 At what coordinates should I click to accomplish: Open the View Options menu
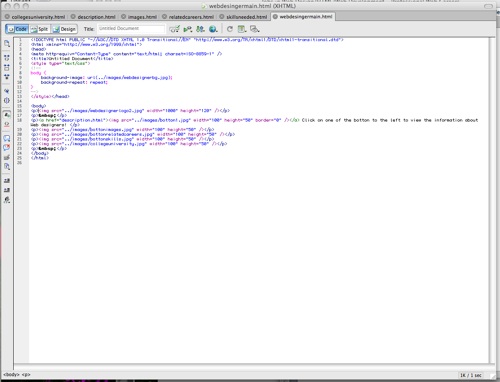(242, 29)
